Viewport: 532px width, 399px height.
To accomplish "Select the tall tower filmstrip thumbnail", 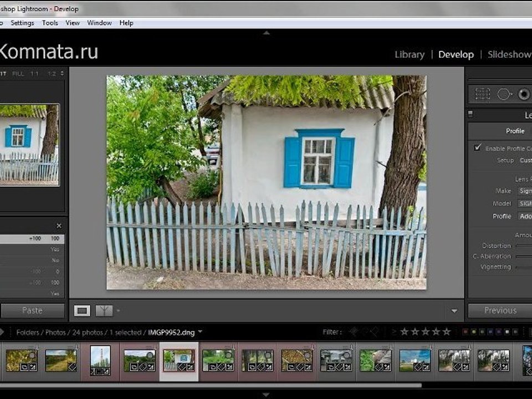I will click(x=100, y=360).
